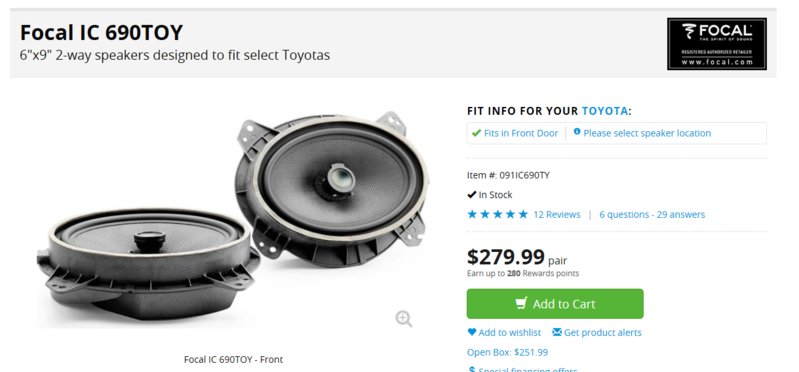
Task: Click the magnifier zoom icon on the product image
Action: (x=404, y=319)
